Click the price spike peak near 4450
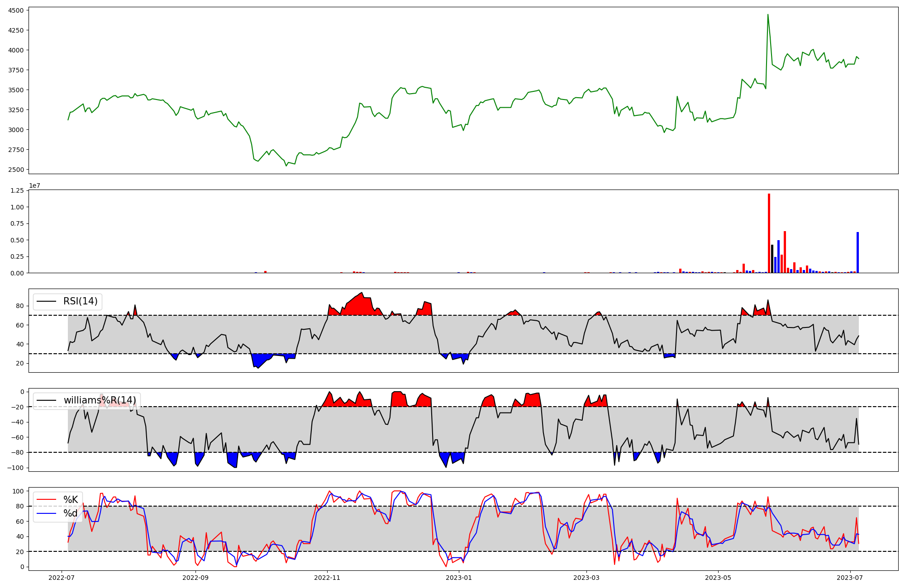Viewport: 905px width, 588px height. (x=768, y=15)
